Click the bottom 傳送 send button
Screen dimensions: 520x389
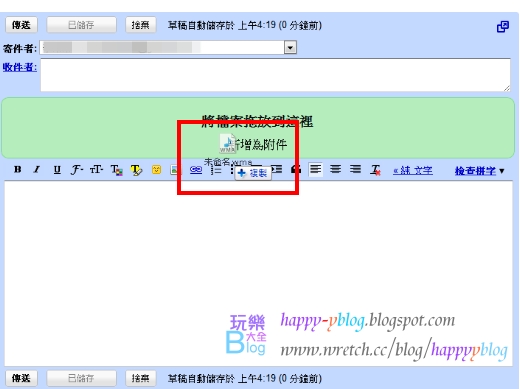pyautogui.click(x=21, y=378)
